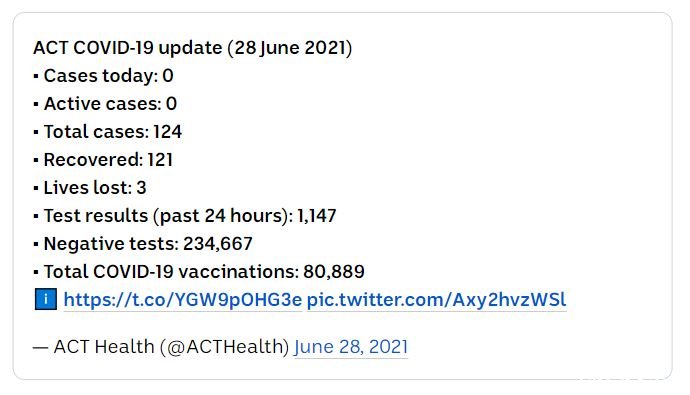The height and width of the screenshot is (395, 690).
Task: Click the Lives lost: 3 line
Action: pyautogui.click(x=90, y=188)
